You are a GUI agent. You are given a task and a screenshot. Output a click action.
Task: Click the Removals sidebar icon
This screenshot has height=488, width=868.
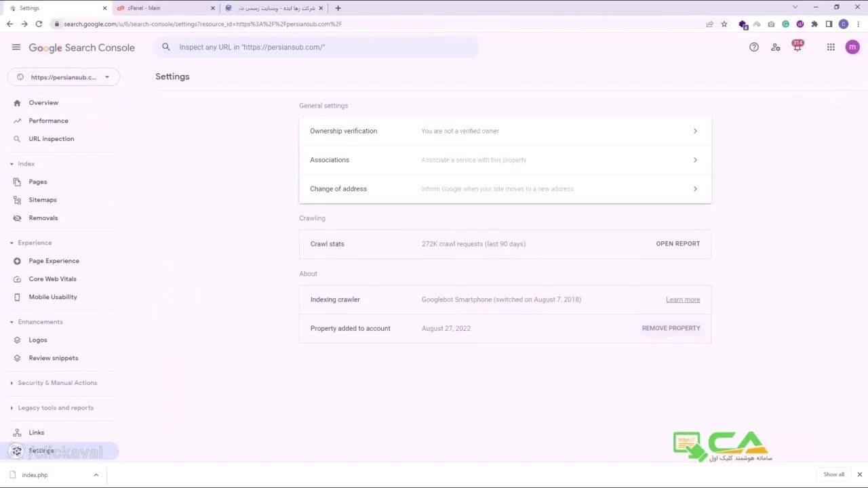click(17, 218)
